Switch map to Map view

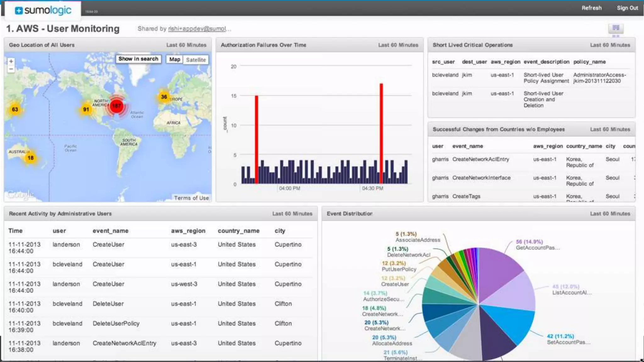[x=175, y=59]
